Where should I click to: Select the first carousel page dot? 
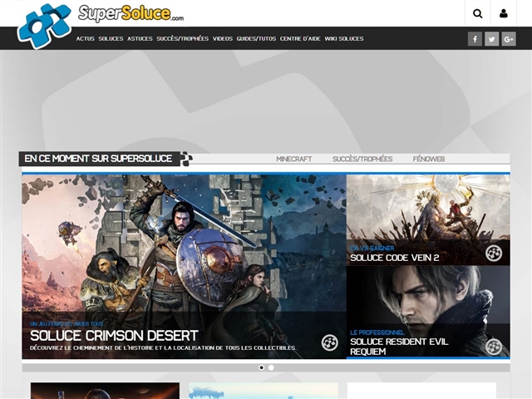(x=261, y=367)
